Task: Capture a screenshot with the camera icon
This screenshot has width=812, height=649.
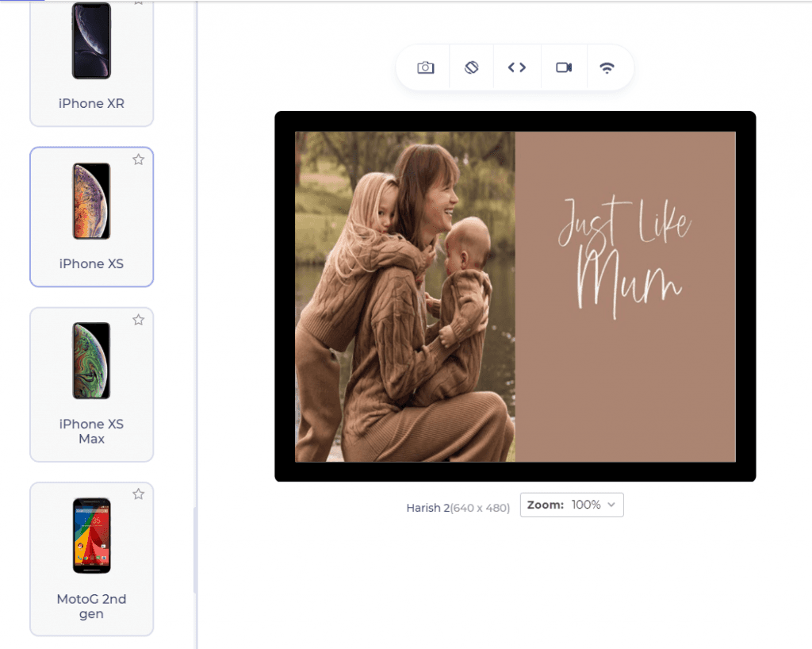Action: click(x=423, y=67)
